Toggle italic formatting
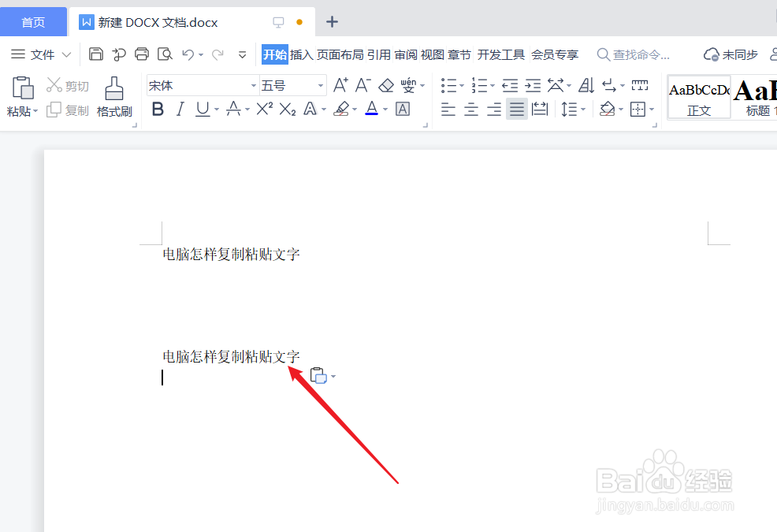The width and height of the screenshot is (777, 532). (x=180, y=110)
